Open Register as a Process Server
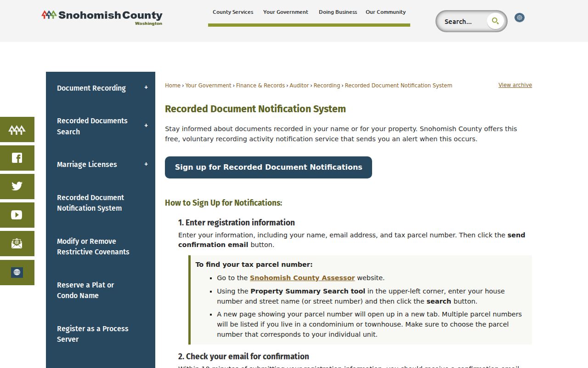The height and width of the screenshot is (368, 588). (x=93, y=334)
